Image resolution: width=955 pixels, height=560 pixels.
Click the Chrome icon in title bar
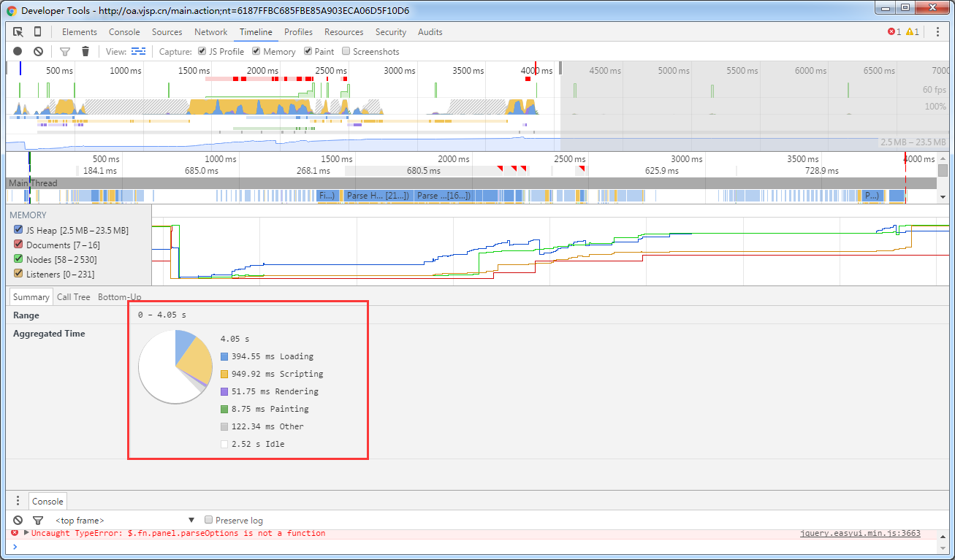coord(13,11)
